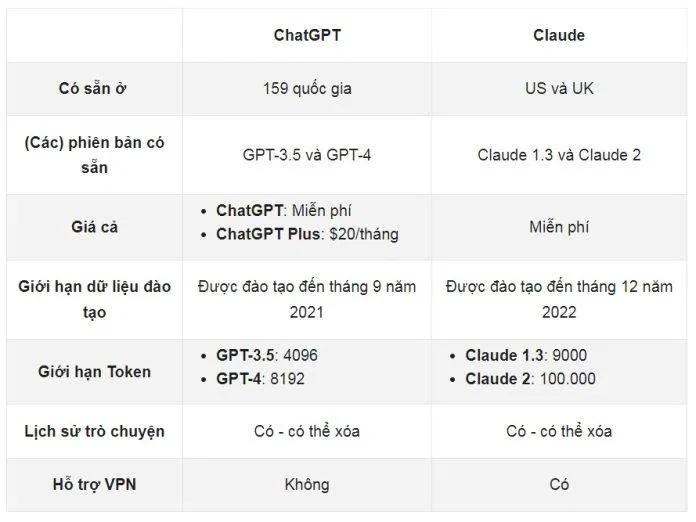Select the "GPT-3.5 và GPT-4" cell
This screenshot has width=696, height=522.
[x=306, y=155]
